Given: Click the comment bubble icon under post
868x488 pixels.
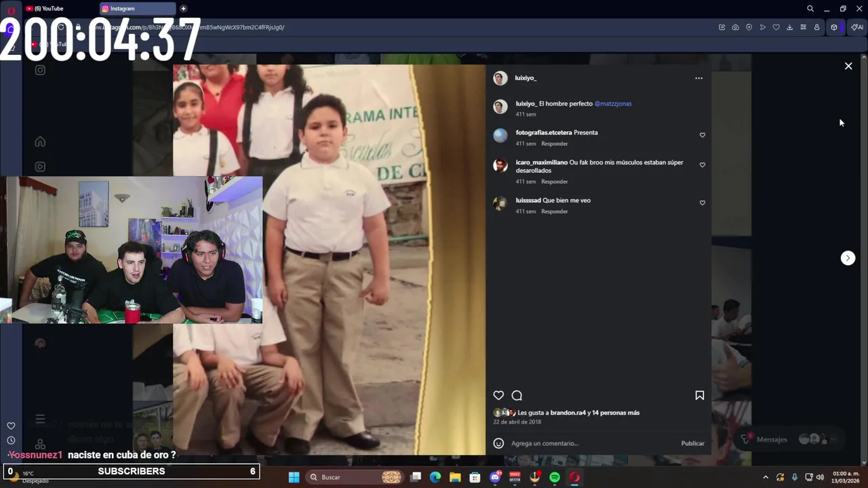Looking at the screenshot, I should [517, 395].
